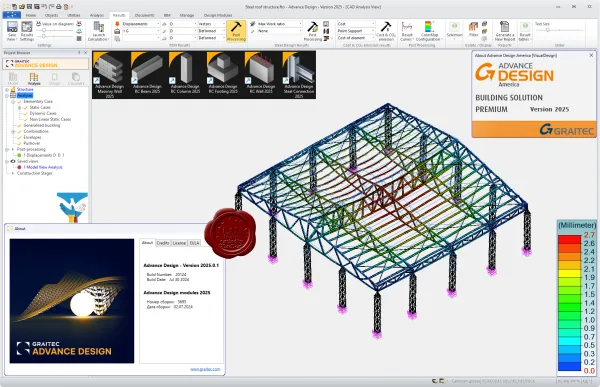The image size is (600, 387).
Task: Switch Project Browser to Model mode
Action: [x=13, y=79]
